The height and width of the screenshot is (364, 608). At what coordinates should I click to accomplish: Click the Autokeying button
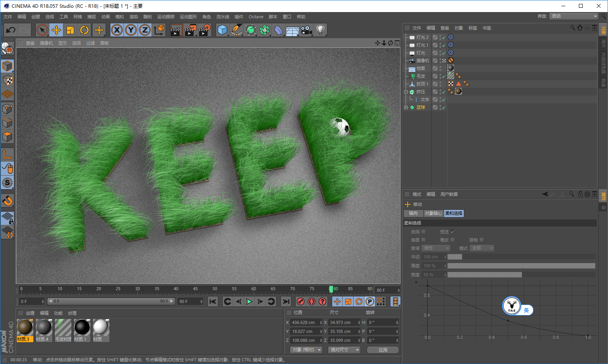pos(312,301)
